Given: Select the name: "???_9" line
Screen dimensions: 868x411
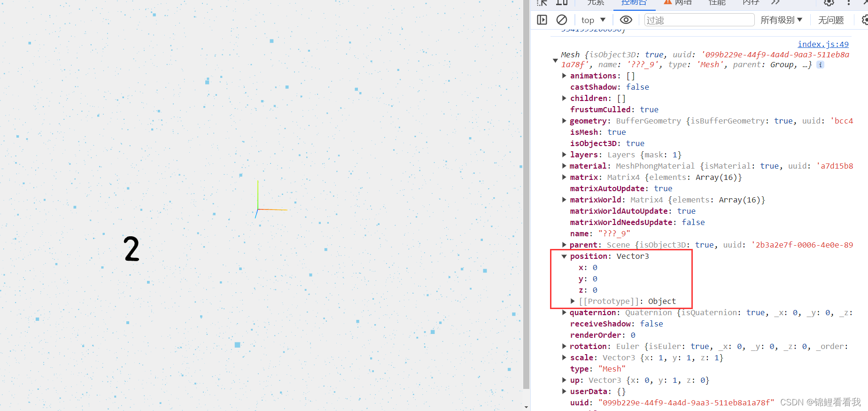Looking at the screenshot, I should click(x=600, y=233).
